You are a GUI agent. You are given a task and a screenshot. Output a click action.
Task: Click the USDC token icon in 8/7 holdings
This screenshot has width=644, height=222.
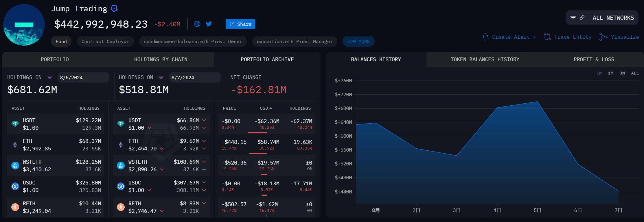[x=121, y=186]
